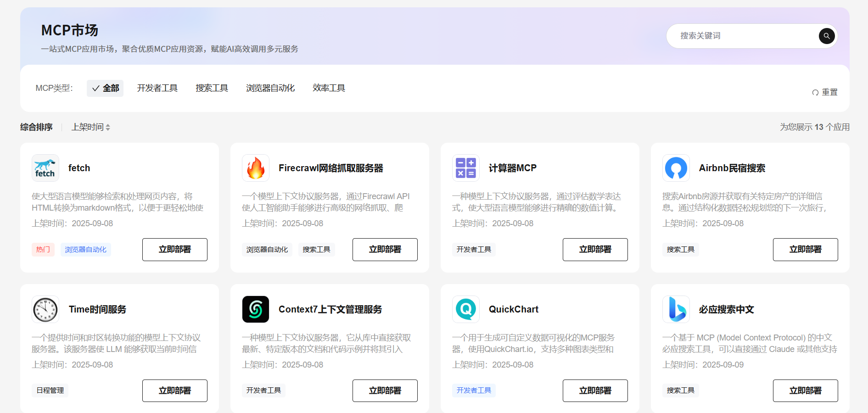Select the checked 全部 type filter
This screenshot has width=868, height=413.
tap(105, 88)
